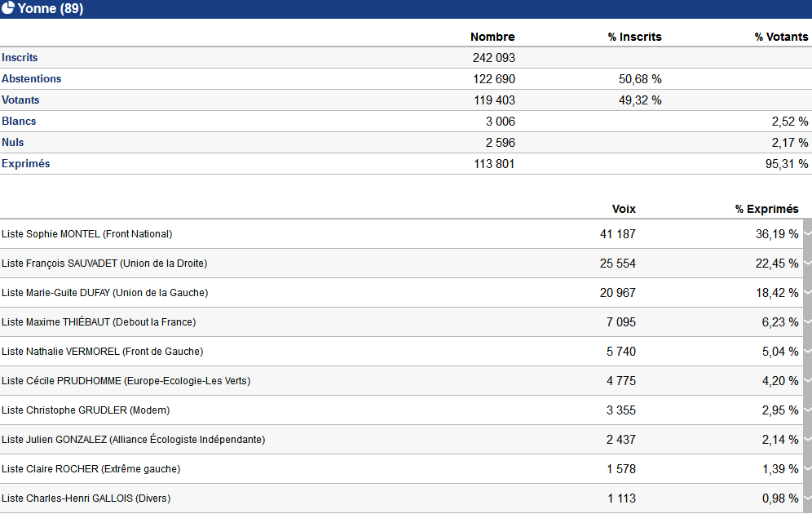Click the Votants row label
The width and height of the screenshot is (812, 514).
click(20, 100)
